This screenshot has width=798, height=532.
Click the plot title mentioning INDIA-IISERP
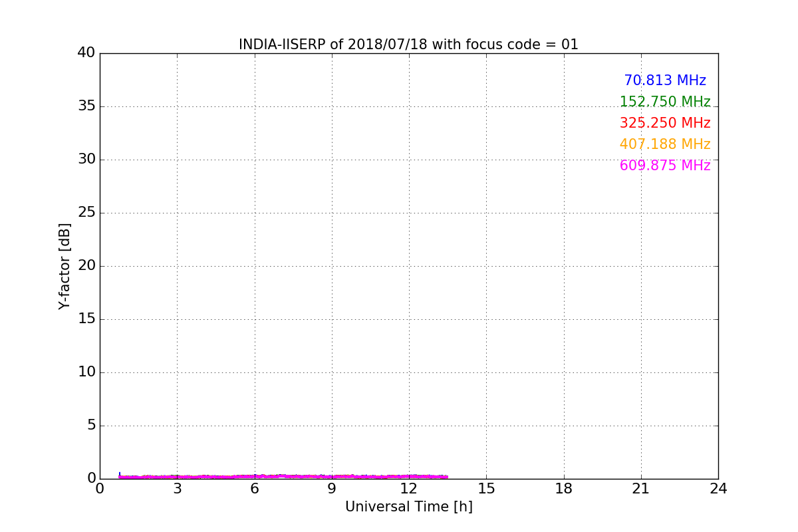pyautogui.click(x=408, y=45)
